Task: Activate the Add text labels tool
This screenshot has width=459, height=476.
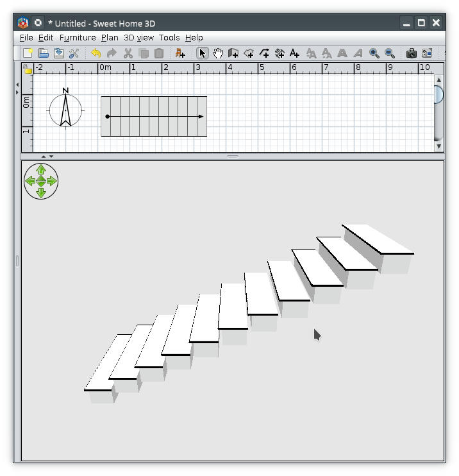Action: pyautogui.click(x=295, y=53)
